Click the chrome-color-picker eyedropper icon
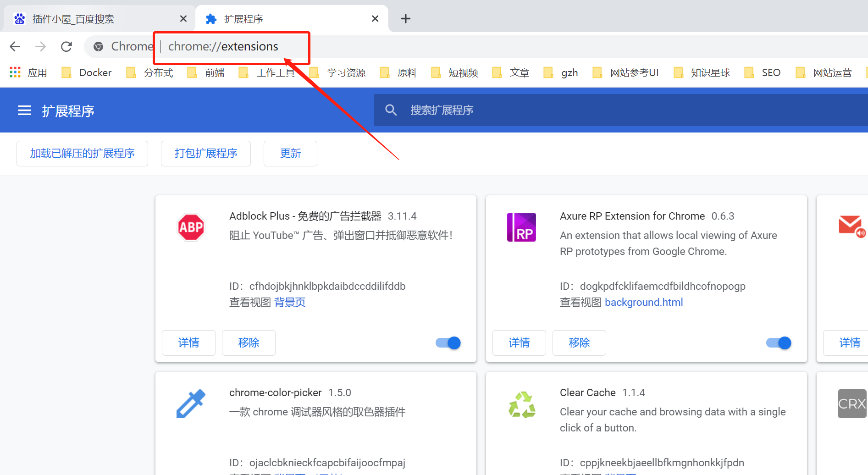 [191, 403]
